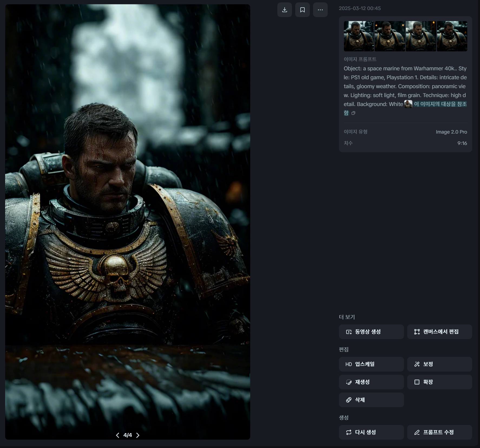Click the 2025-03-12 00:45 timestamp

point(360,8)
